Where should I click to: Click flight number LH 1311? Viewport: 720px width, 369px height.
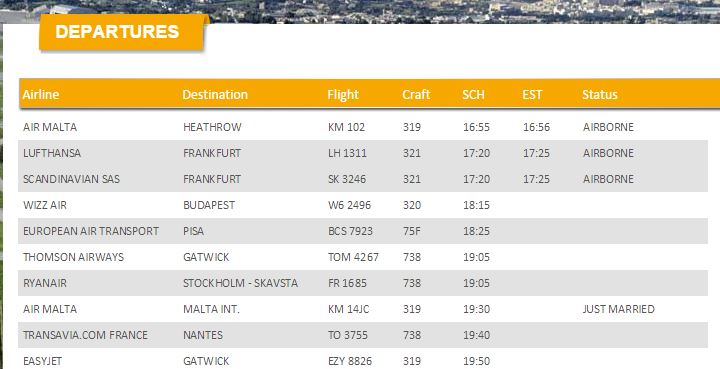point(347,153)
